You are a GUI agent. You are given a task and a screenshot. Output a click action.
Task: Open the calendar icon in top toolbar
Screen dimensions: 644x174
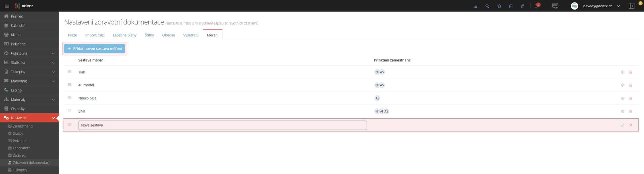(511, 6)
